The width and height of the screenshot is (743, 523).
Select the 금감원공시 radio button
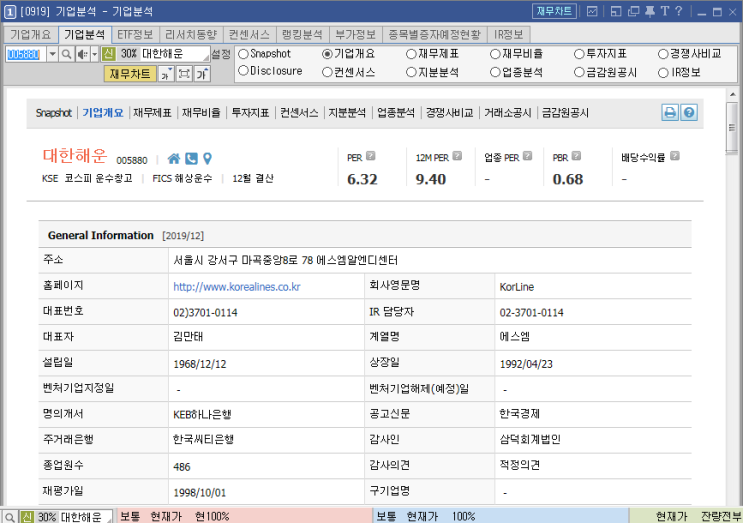tap(579, 72)
